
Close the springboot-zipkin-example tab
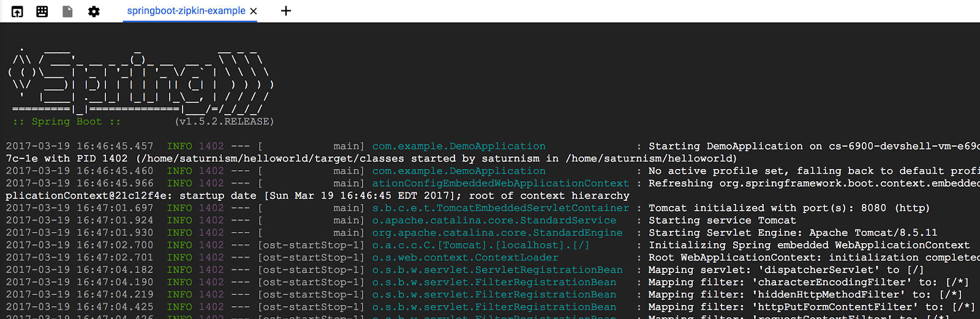pos(254,11)
